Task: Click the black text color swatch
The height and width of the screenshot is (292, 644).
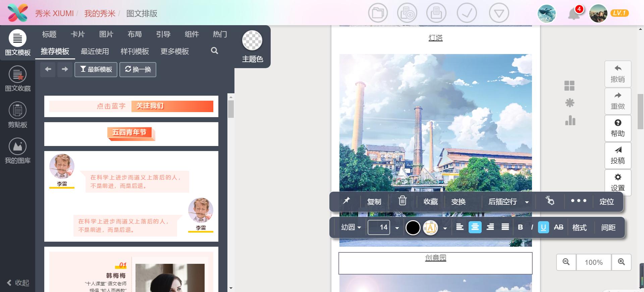Action: pos(413,228)
